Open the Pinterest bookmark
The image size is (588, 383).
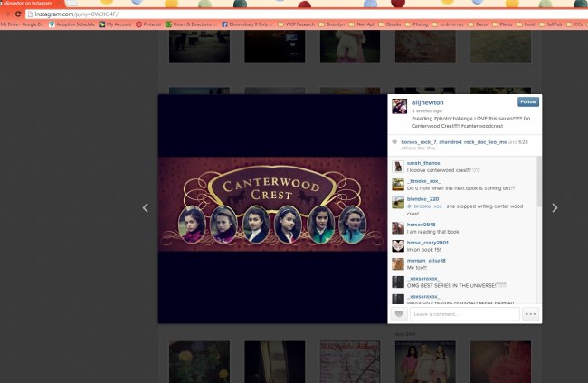point(152,24)
